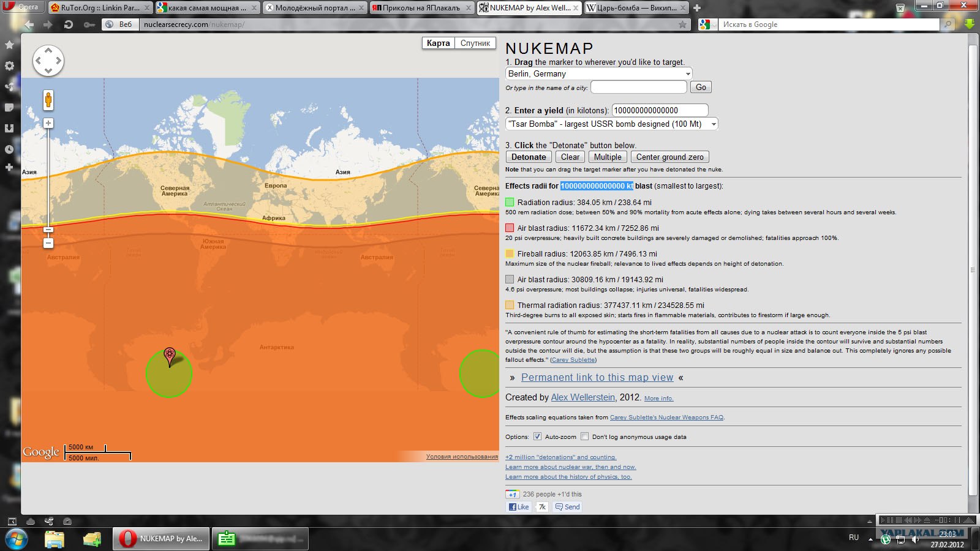
Task: Open the Unite panel in Opera sidebar
Action: click(9, 86)
